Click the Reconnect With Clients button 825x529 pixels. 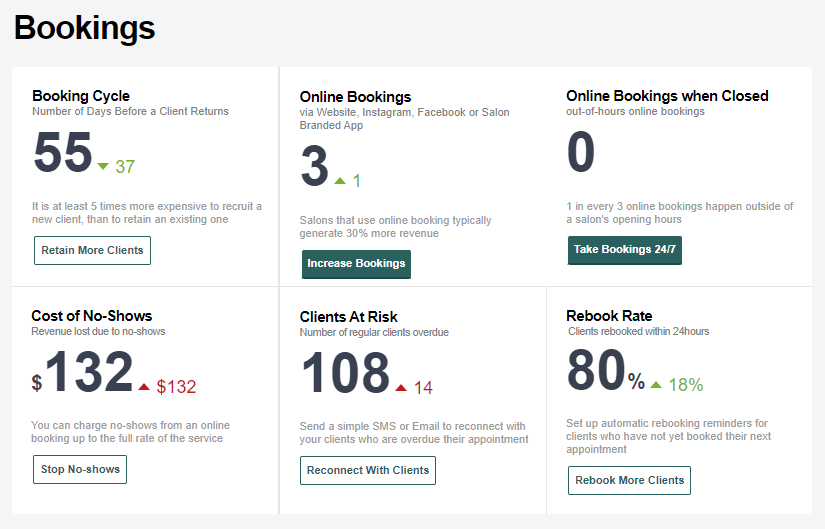click(368, 471)
